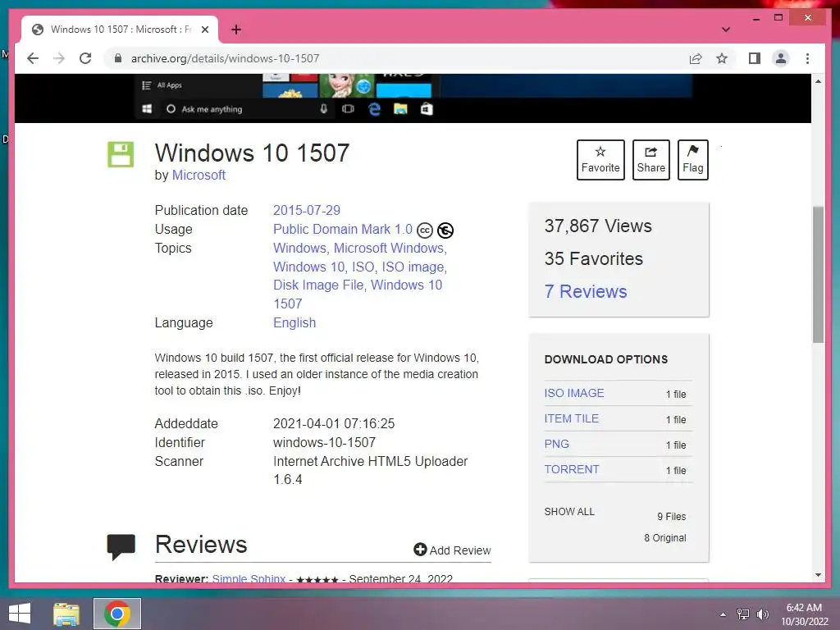The width and height of the screenshot is (840, 630).
Task: Click the Chrome taskbar icon
Action: (117, 614)
